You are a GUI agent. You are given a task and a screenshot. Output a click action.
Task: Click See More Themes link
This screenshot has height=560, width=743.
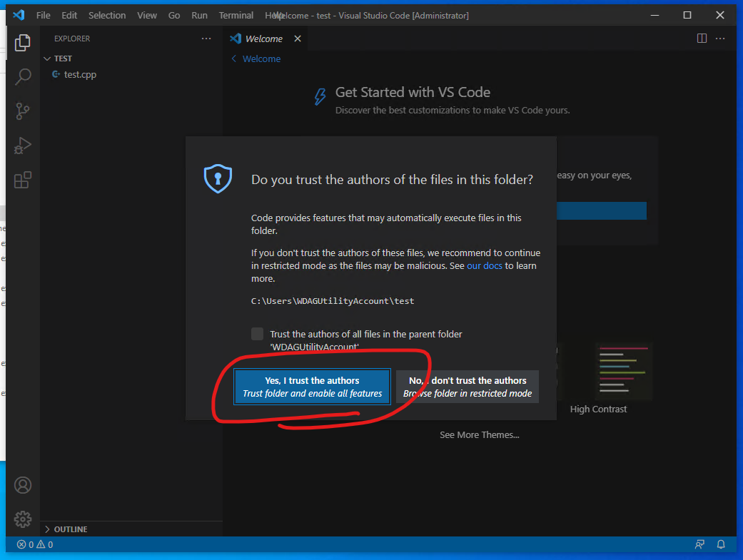[480, 435]
